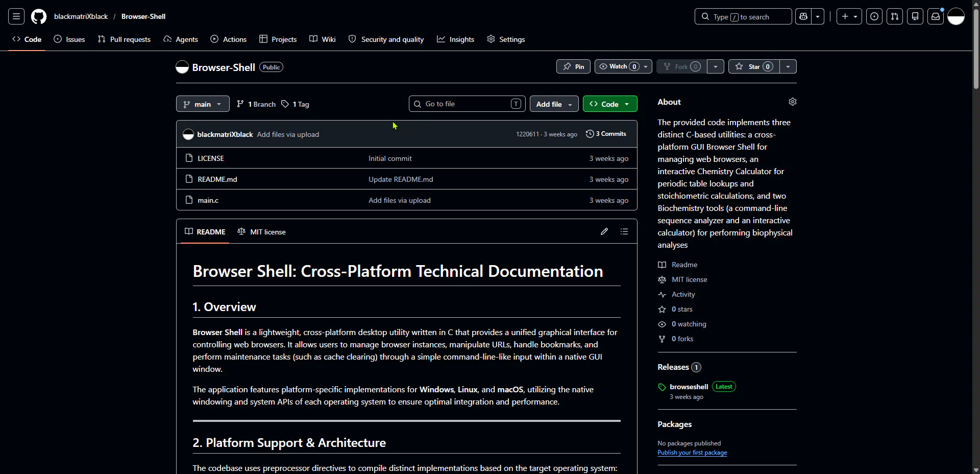Click the Publish your first package link
The image size is (980, 474).
(x=692, y=453)
